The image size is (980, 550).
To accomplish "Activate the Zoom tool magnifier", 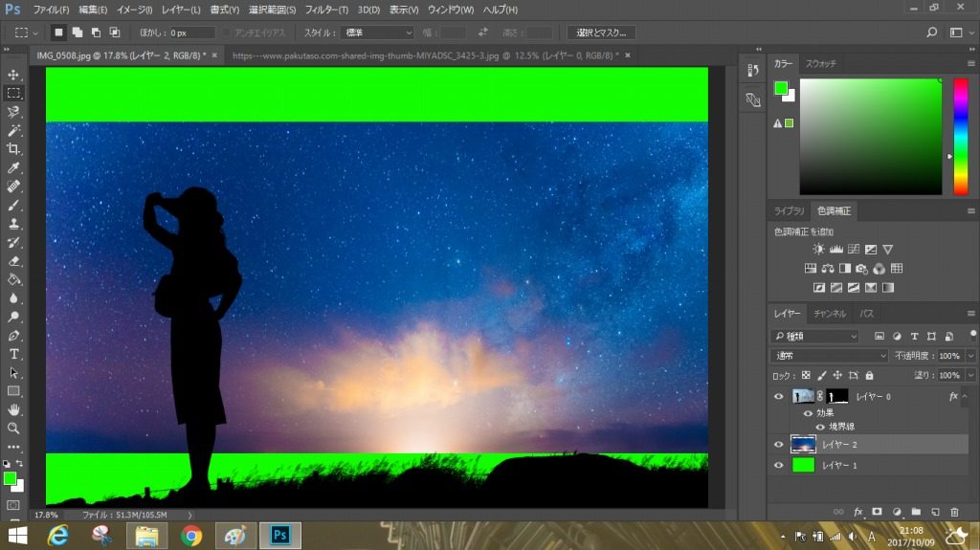I will [13, 429].
